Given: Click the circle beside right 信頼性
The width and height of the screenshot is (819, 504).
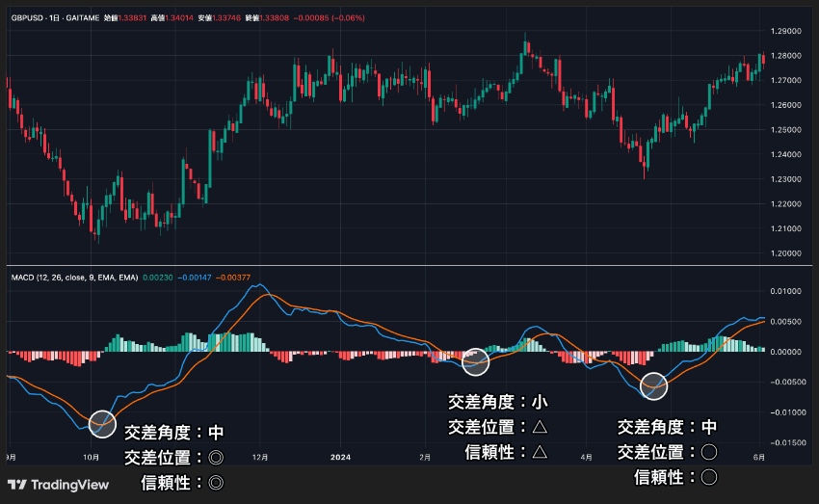Looking at the screenshot, I should point(709,477).
